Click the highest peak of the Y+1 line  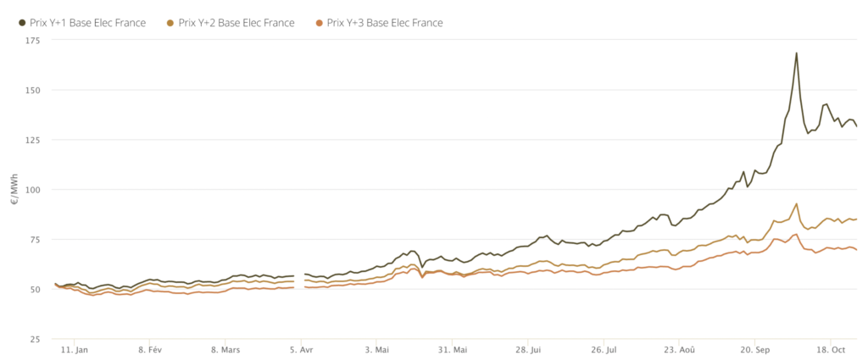pyautogui.click(x=797, y=53)
